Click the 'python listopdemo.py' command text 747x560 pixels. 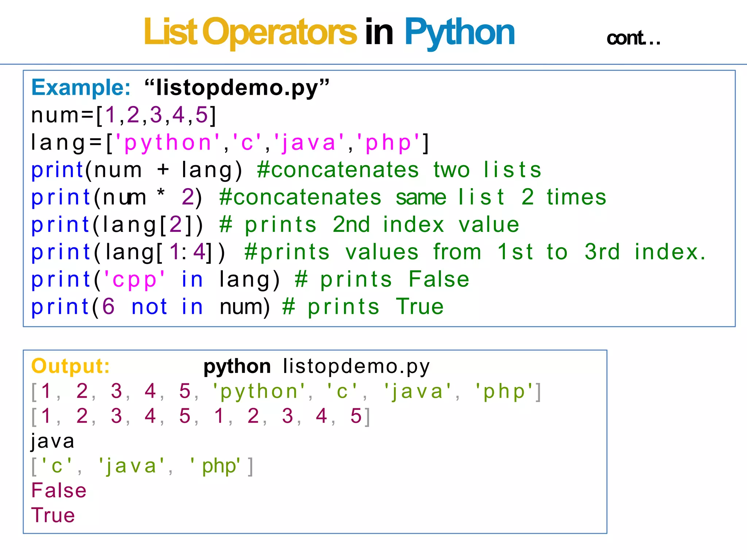317,367
